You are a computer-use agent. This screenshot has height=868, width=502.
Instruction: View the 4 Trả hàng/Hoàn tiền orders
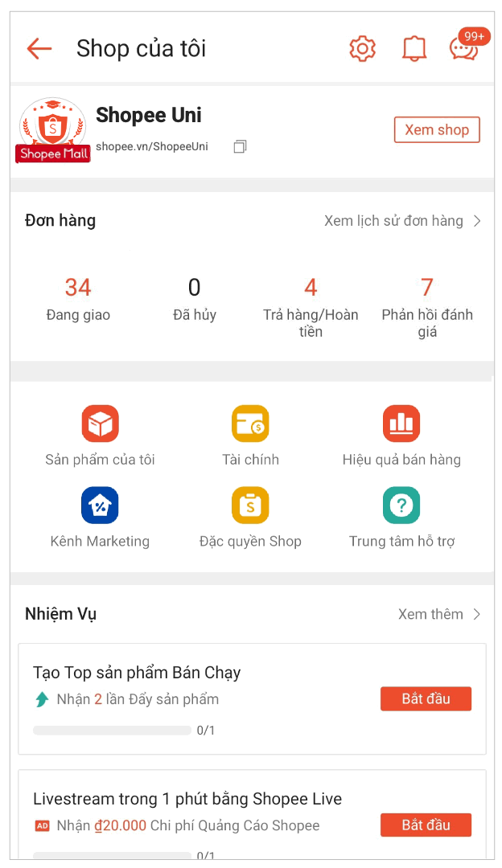(311, 305)
